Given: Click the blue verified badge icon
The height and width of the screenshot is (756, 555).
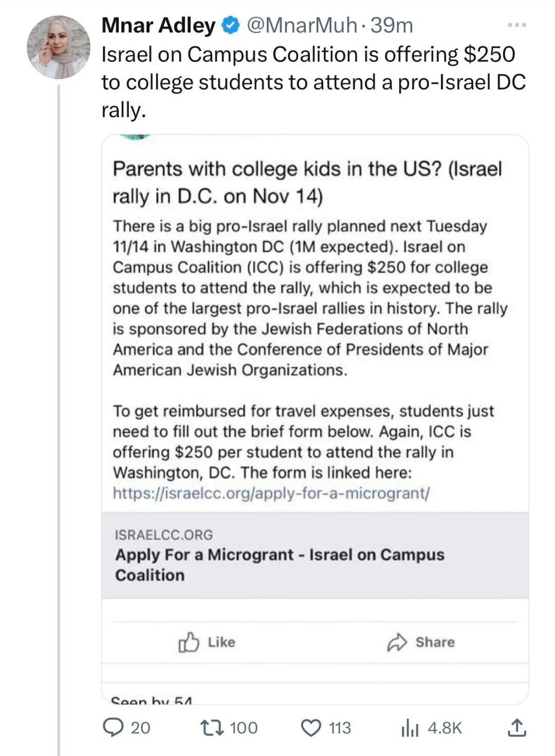Looking at the screenshot, I should (231, 25).
